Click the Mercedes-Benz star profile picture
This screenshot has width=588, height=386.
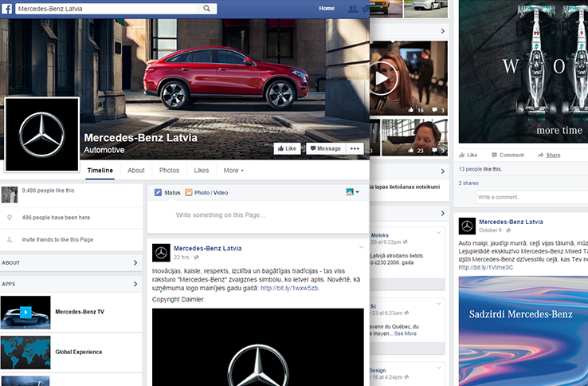pyautogui.click(x=42, y=135)
